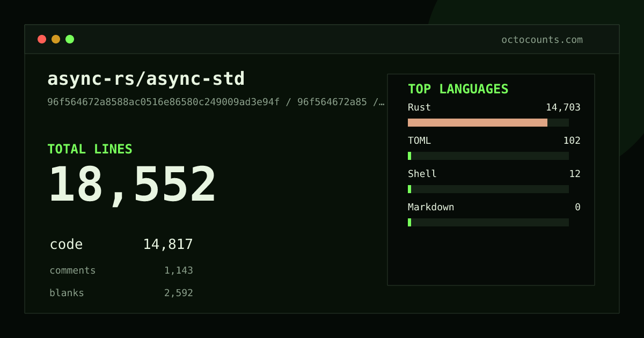Select the Shell count 12
644x338 pixels.
575,174
